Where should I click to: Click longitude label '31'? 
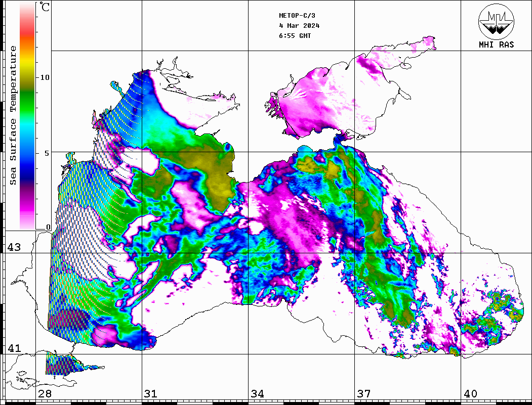[x=151, y=394]
